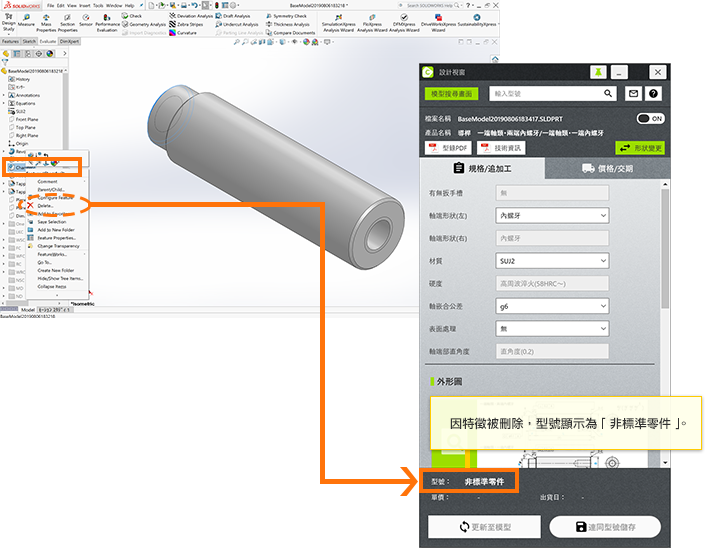Image resolution: width=705 pixels, height=548 pixels.
Task: Open the 軸嵌合公差 g6 dropdown
Action: [x=552, y=306]
